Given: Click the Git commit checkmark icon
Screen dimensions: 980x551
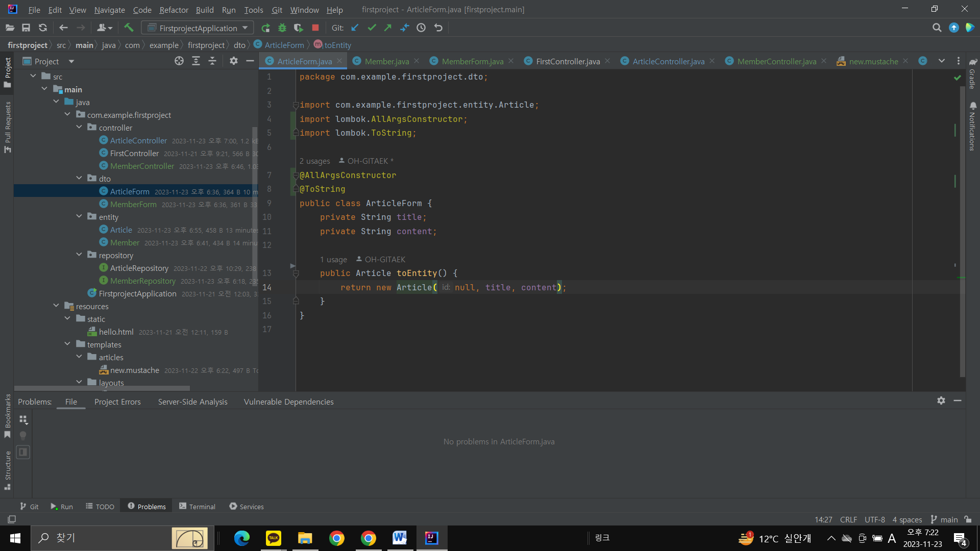Looking at the screenshot, I should (372, 28).
